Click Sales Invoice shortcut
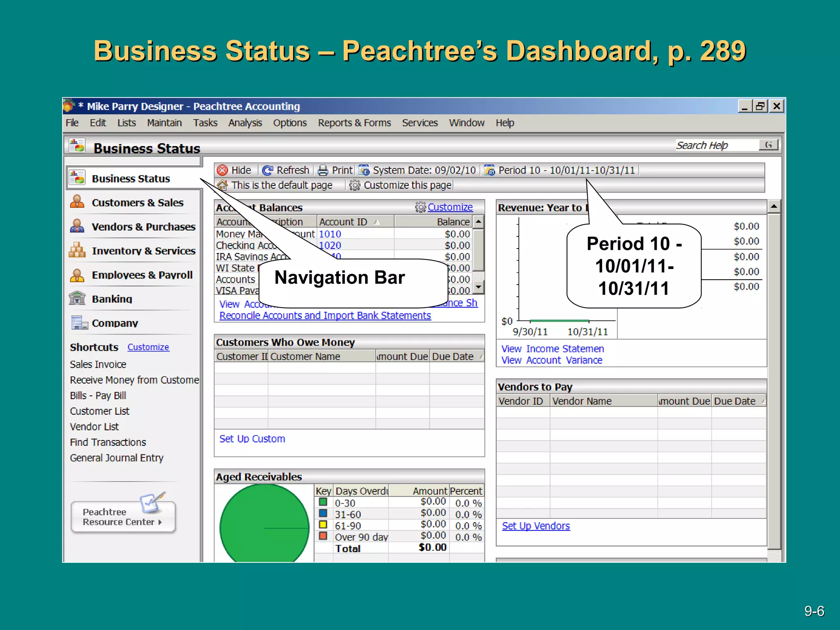 (98, 364)
